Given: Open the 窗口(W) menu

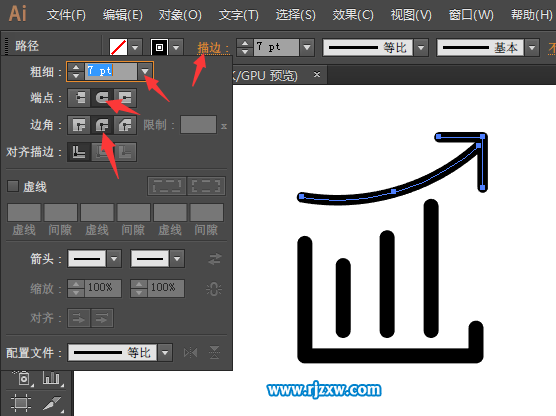Looking at the screenshot, I should (x=471, y=15).
